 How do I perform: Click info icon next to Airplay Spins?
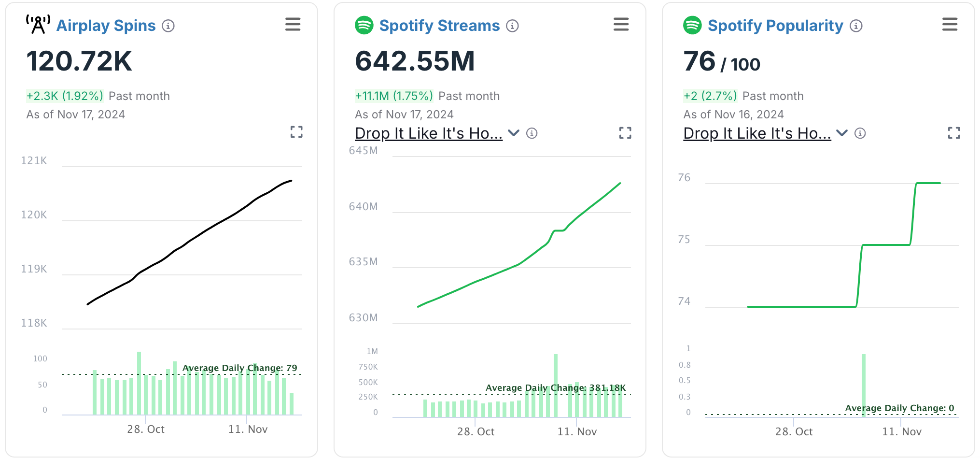[168, 26]
